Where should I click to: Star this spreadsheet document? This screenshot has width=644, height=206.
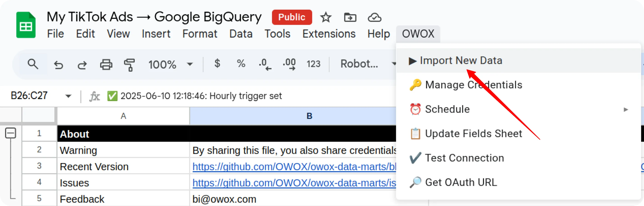tap(326, 18)
